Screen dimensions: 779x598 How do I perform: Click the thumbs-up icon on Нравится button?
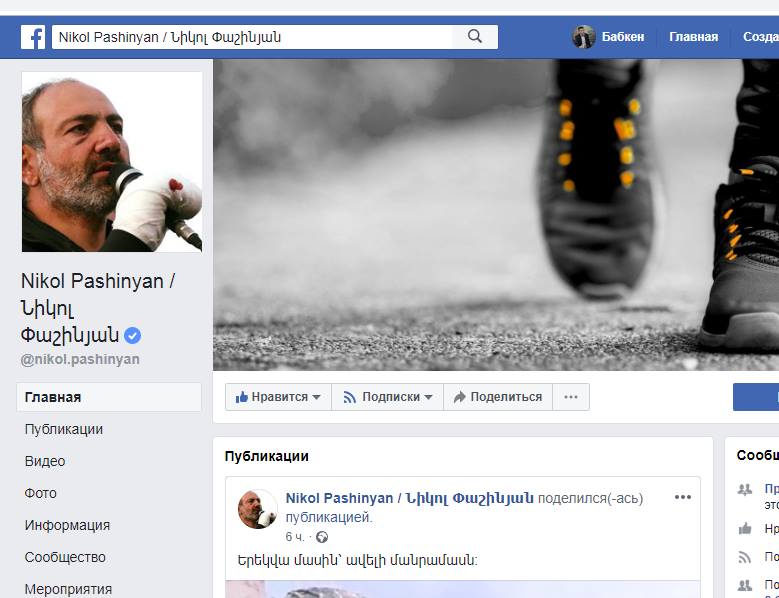pos(242,397)
